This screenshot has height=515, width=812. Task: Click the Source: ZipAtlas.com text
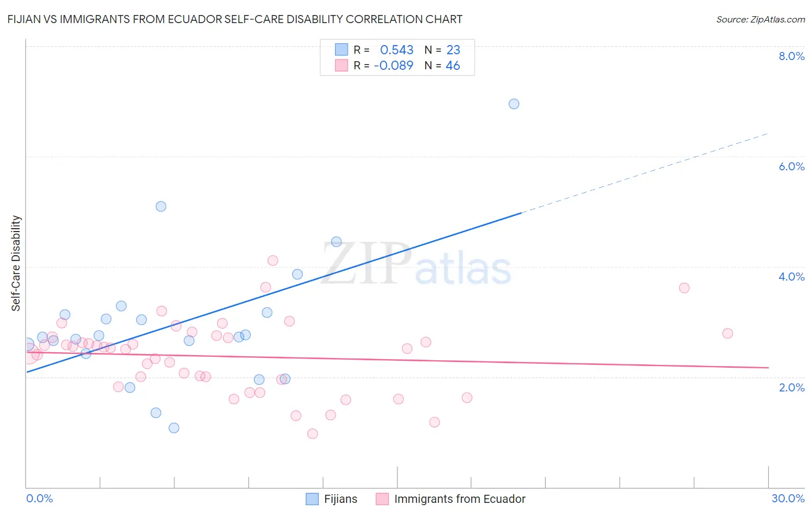(x=761, y=19)
